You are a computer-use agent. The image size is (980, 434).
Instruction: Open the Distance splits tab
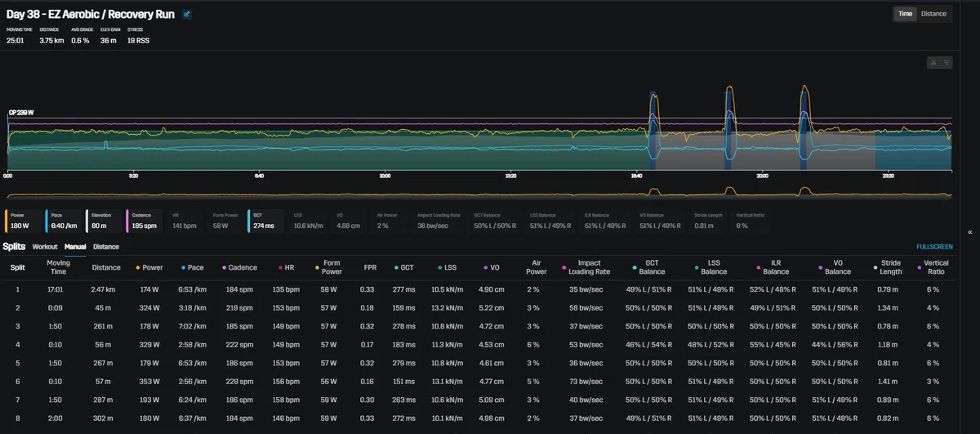click(106, 246)
